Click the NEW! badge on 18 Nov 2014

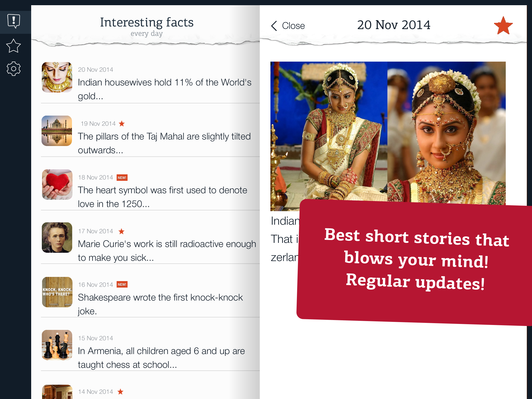122,178
